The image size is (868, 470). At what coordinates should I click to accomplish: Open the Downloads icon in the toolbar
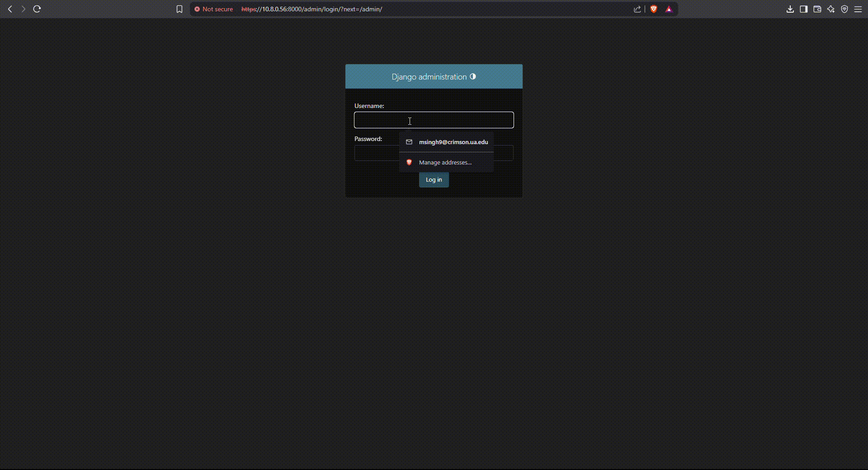(x=790, y=9)
